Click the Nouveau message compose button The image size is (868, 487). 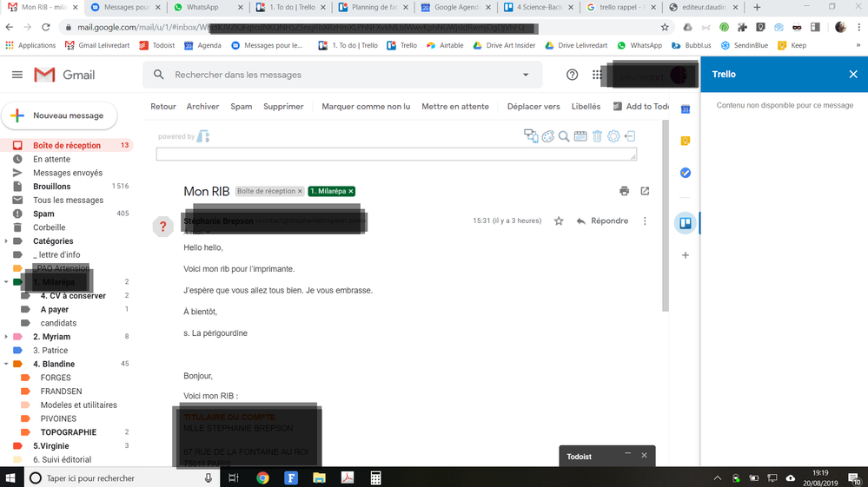tap(60, 115)
